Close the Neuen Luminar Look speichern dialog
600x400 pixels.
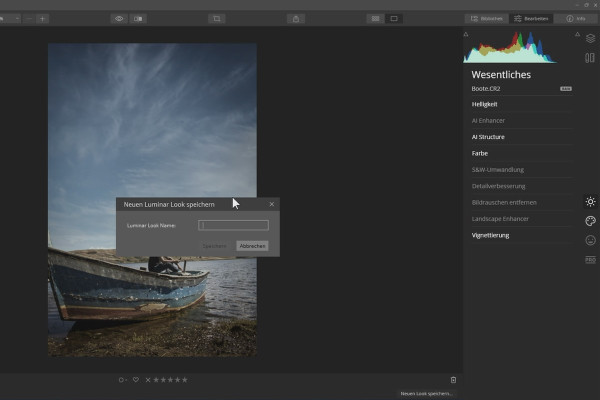pos(272,204)
